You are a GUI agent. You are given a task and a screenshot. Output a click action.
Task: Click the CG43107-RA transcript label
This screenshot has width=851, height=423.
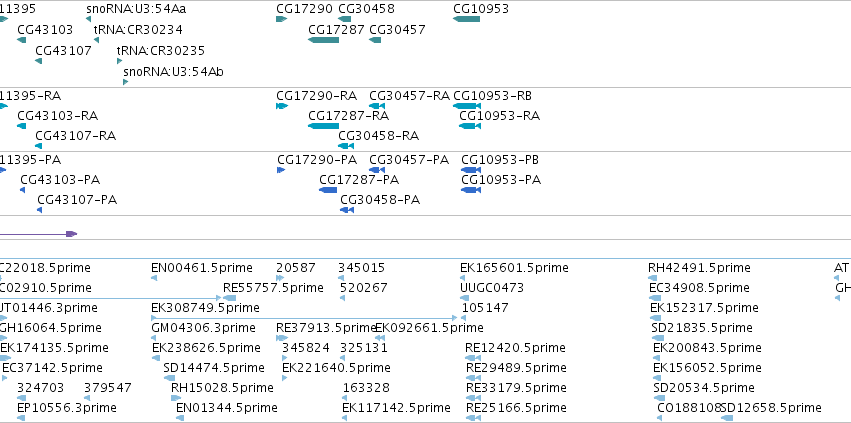pos(75,136)
